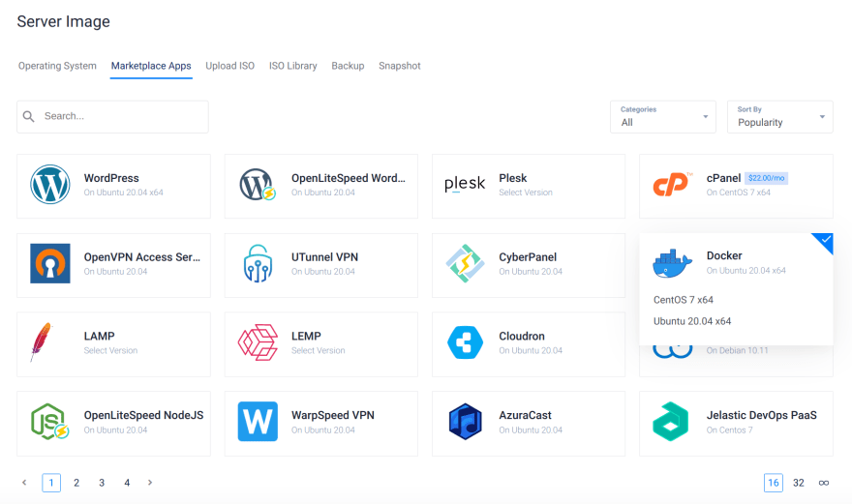Click the Docker selected checkmark corner
Screen dimensions: 852x504
click(x=825, y=241)
